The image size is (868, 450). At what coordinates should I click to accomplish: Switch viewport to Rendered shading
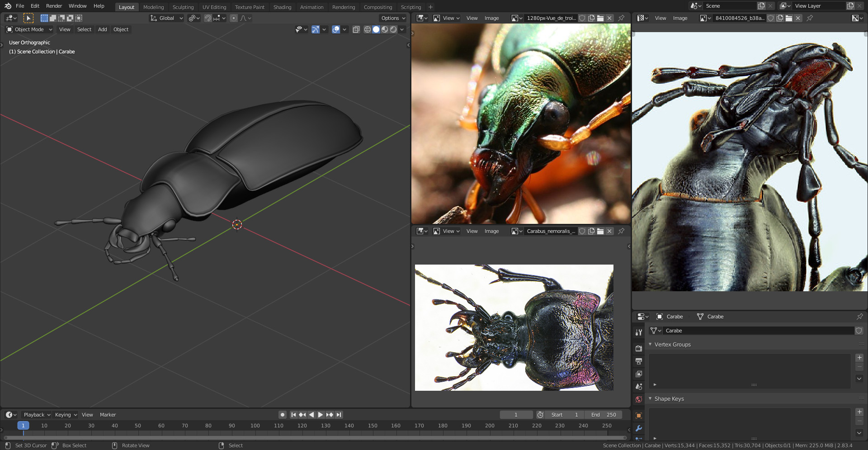click(x=393, y=29)
